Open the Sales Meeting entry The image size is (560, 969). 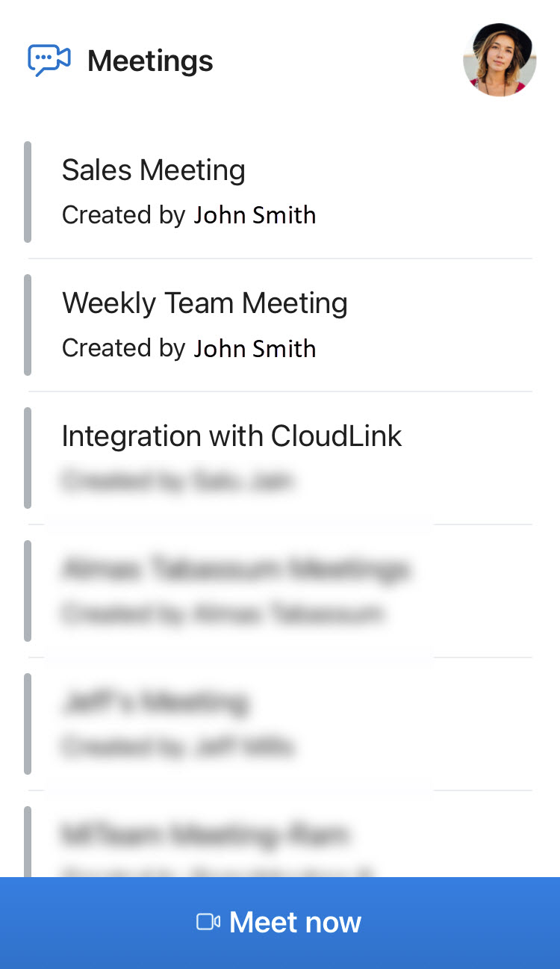154,170
